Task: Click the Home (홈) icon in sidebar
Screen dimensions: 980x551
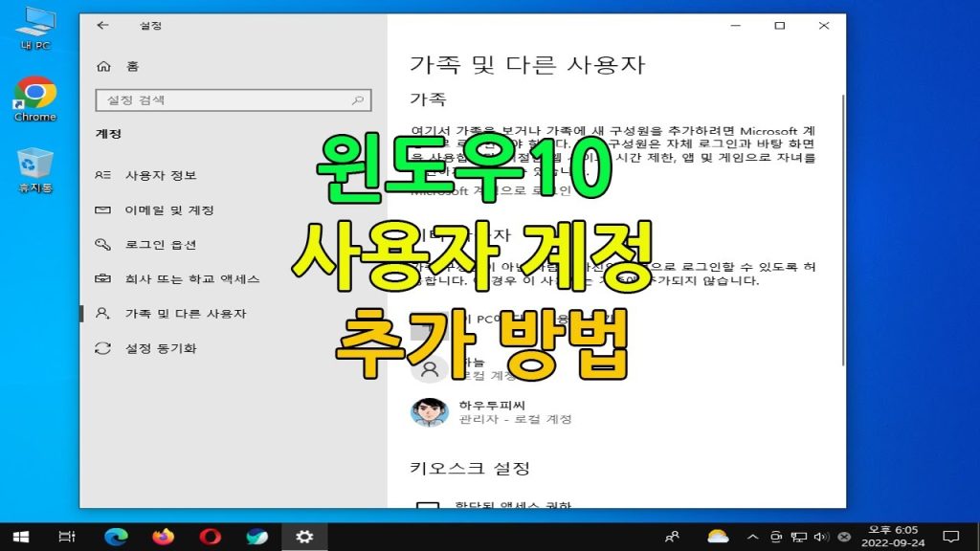Action: (103, 66)
